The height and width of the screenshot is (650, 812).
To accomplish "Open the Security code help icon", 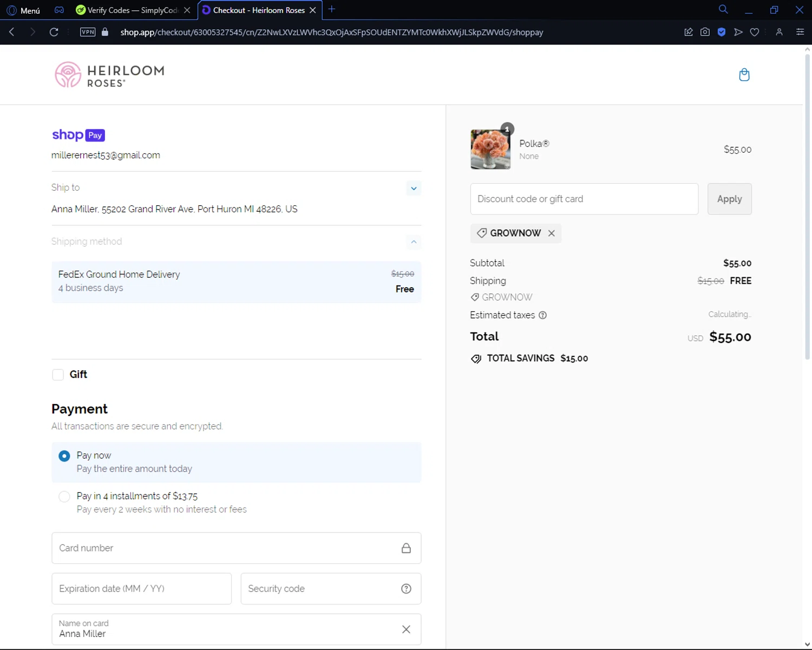I will coord(406,589).
